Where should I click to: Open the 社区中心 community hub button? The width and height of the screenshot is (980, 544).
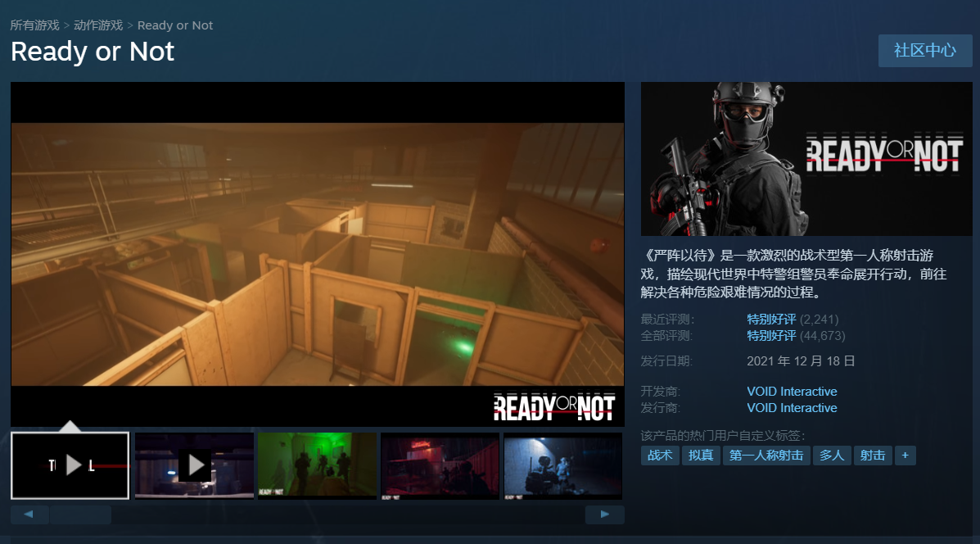click(x=925, y=50)
